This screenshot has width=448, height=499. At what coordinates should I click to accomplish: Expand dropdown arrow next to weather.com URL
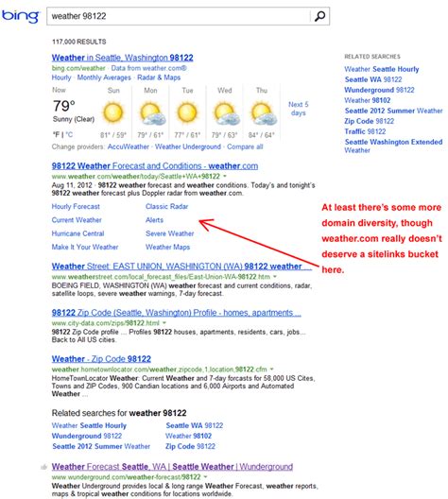[225, 176]
